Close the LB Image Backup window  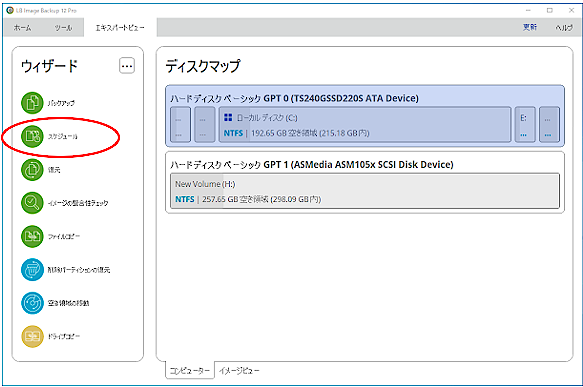pyautogui.click(x=571, y=10)
